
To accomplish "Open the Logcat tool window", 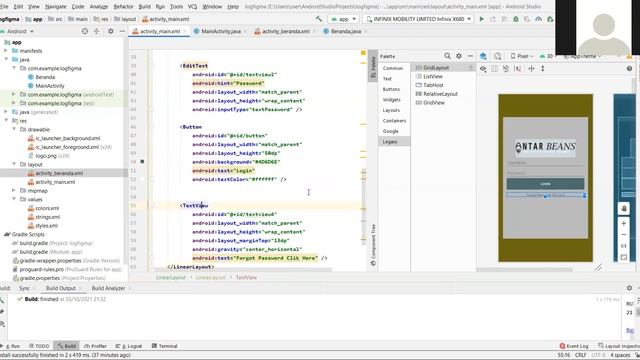I will 129,346.
